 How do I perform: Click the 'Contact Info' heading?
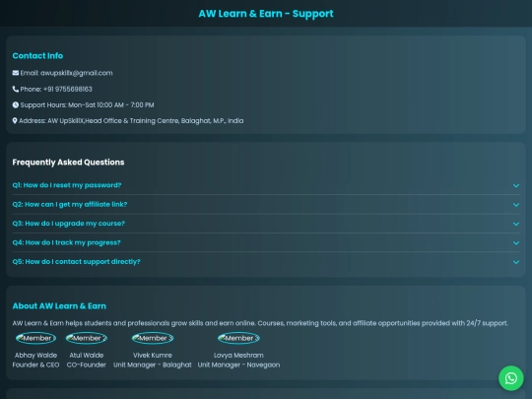click(37, 55)
